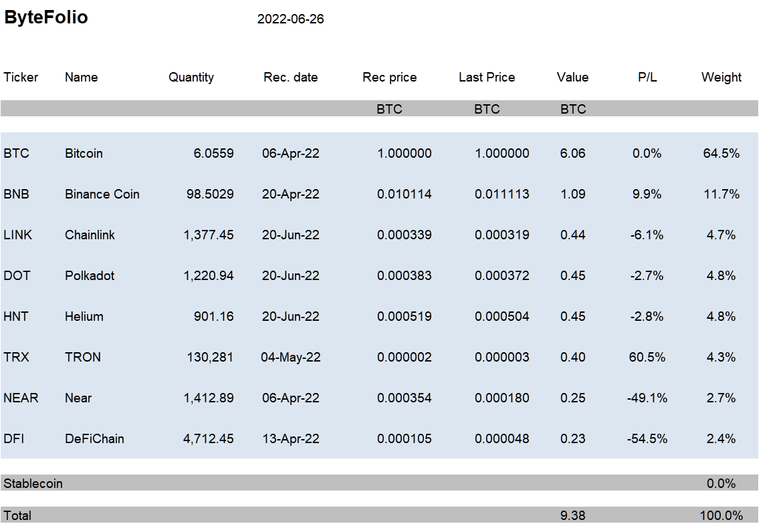Select the -54.5% P/L cell
The image size is (783, 532).
[x=647, y=440]
